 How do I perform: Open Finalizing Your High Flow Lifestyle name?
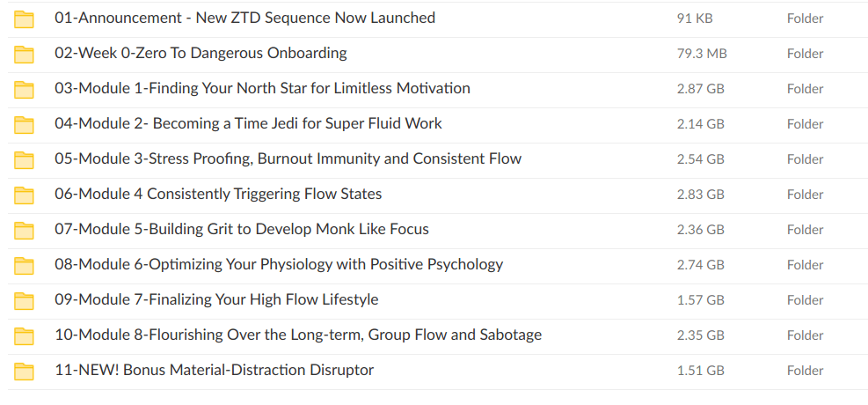[216, 299]
